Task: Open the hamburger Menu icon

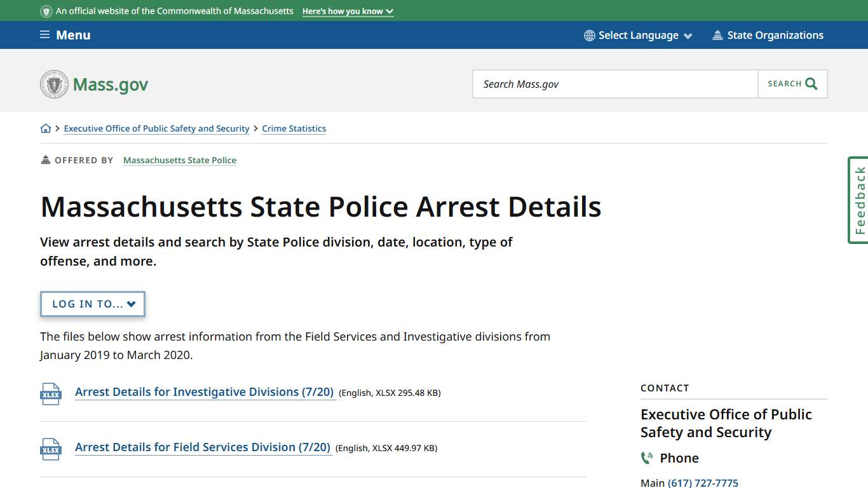Action: click(x=44, y=35)
